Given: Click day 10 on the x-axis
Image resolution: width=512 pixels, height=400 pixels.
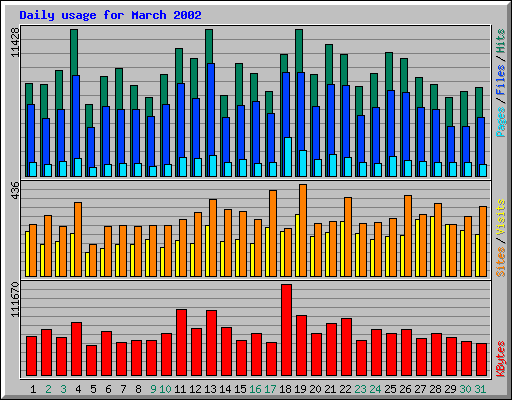Looking at the screenshot, I should (x=165, y=389).
